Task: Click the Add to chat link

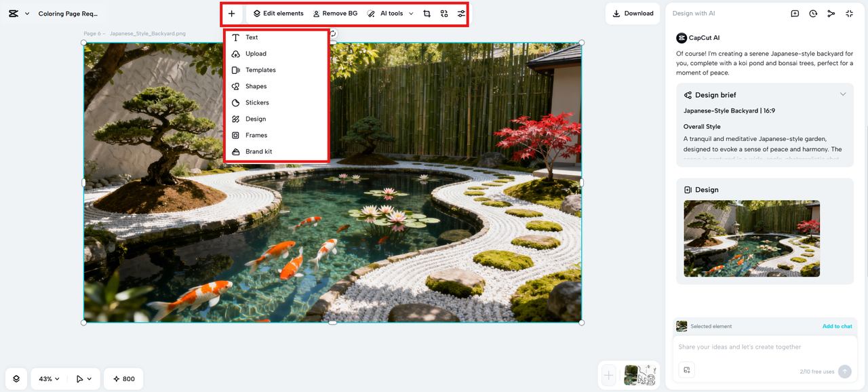Action: (x=837, y=326)
